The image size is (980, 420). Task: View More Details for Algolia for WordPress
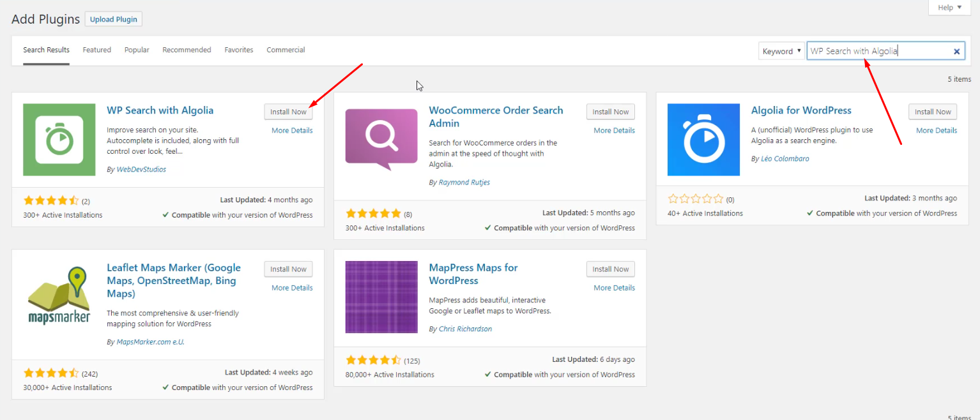coord(937,130)
